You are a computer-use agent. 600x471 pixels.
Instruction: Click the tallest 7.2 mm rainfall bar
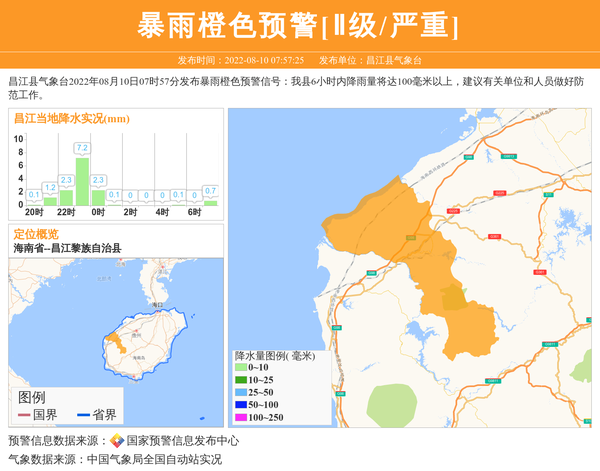click(82, 181)
